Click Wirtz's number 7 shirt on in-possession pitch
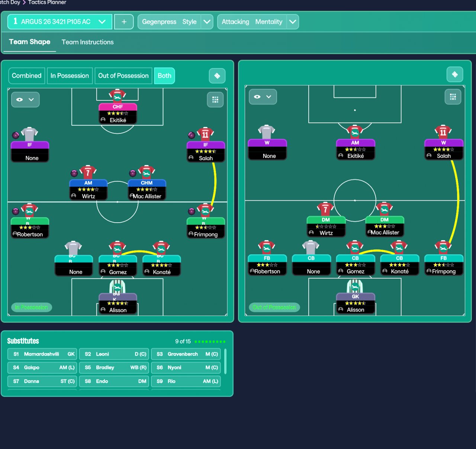Viewport: 476px width, 449px height. 88,172
